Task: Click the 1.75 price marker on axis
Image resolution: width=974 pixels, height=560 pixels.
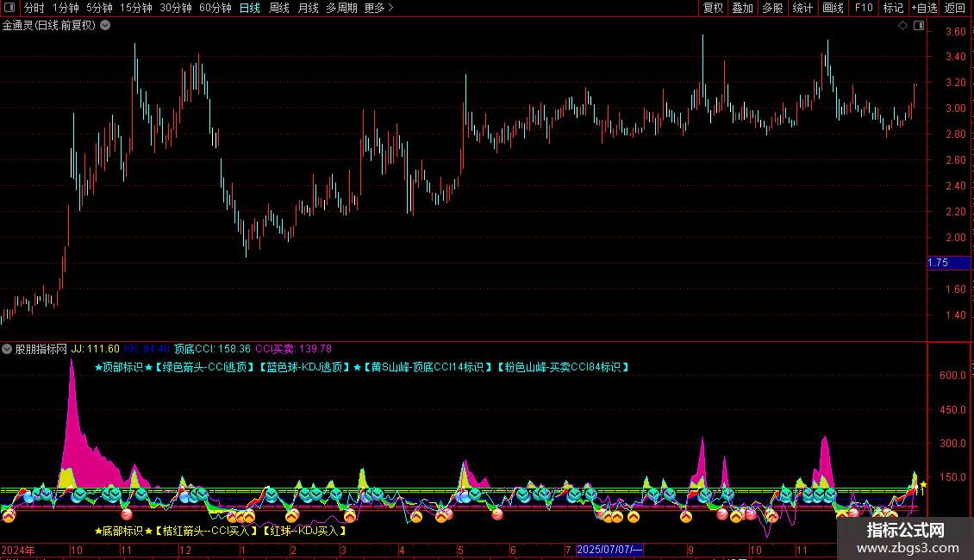Action: 948,264
